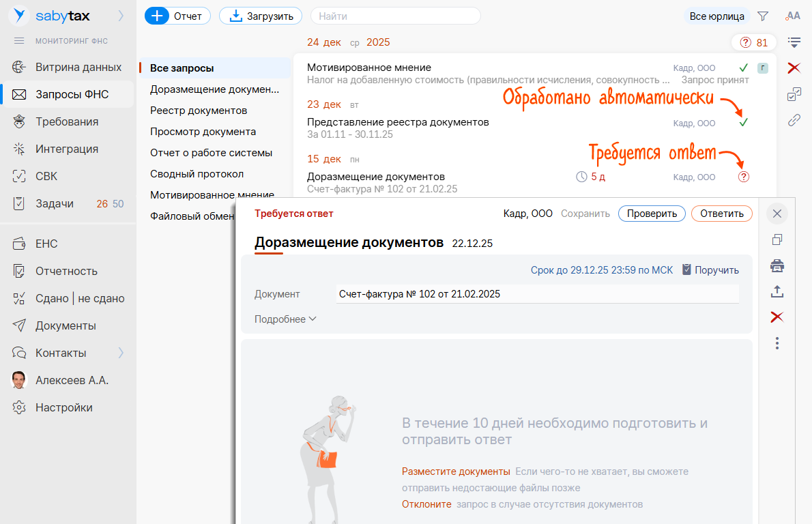Image resolution: width=812 pixels, height=524 pixels.
Task: Click the green checkmark on Представление реестра документов
Action: tap(744, 123)
